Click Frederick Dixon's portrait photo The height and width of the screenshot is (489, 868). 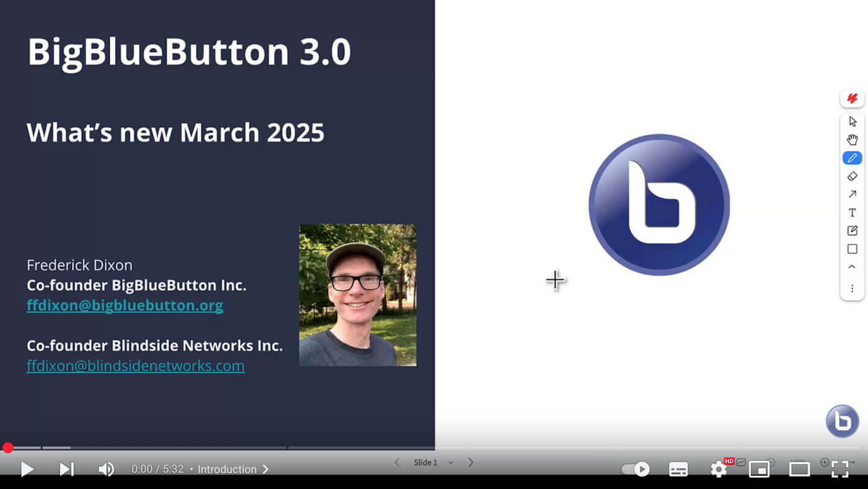pos(358,295)
